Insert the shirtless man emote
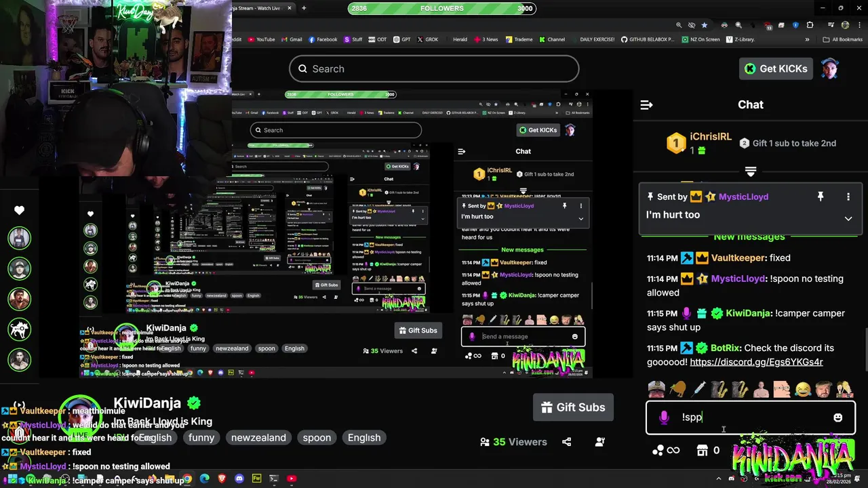This screenshot has height=488, width=868. coord(762,389)
